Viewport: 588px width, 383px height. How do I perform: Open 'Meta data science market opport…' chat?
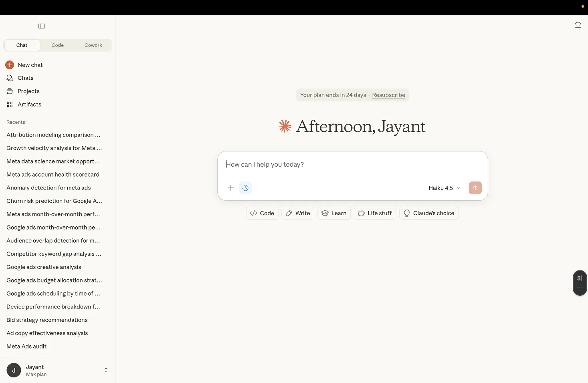pyautogui.click(x=54, y=161)
